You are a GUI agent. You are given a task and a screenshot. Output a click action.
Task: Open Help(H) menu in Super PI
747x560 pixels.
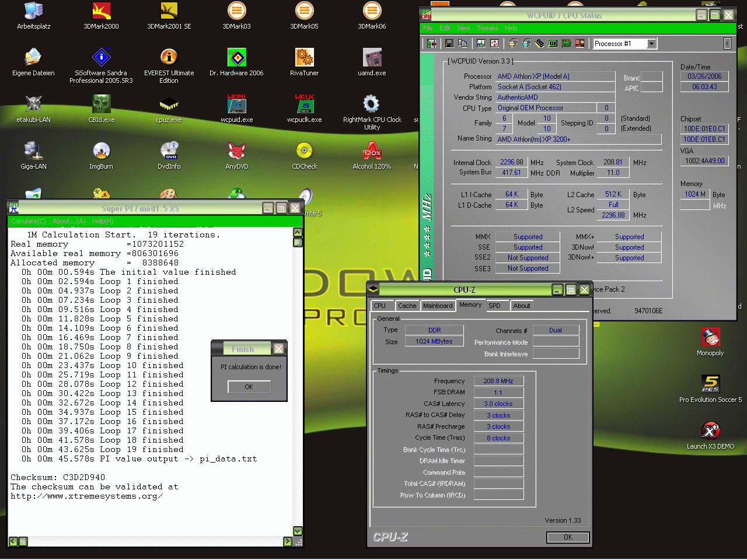tap(103, 221)
